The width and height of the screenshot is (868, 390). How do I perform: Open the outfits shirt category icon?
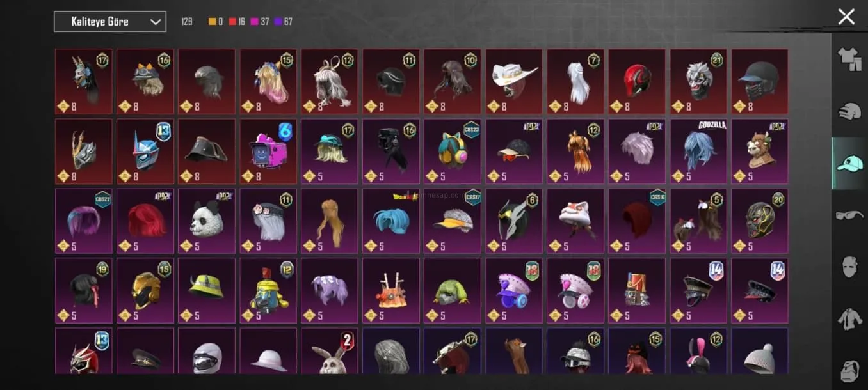[850, 59]
